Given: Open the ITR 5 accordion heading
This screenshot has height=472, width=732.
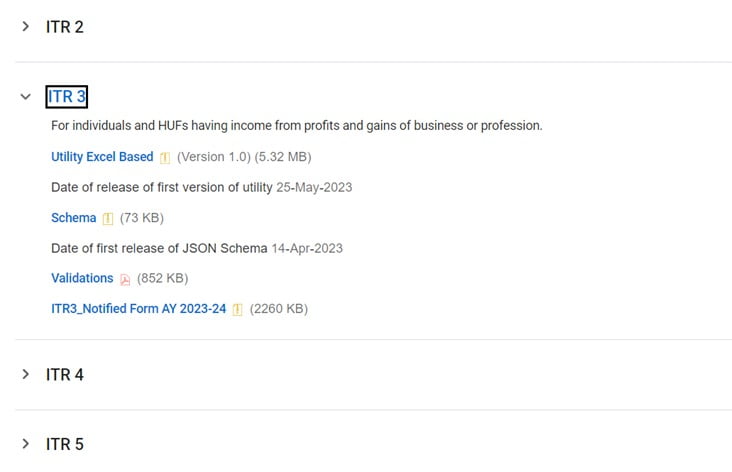Looking at the screenshot, I should [65, 444].
